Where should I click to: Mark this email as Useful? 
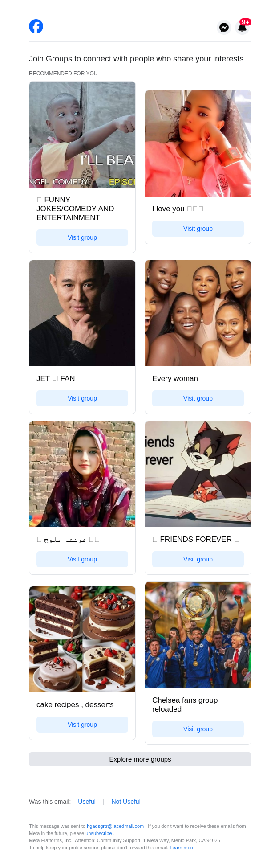tap(87, 802)
